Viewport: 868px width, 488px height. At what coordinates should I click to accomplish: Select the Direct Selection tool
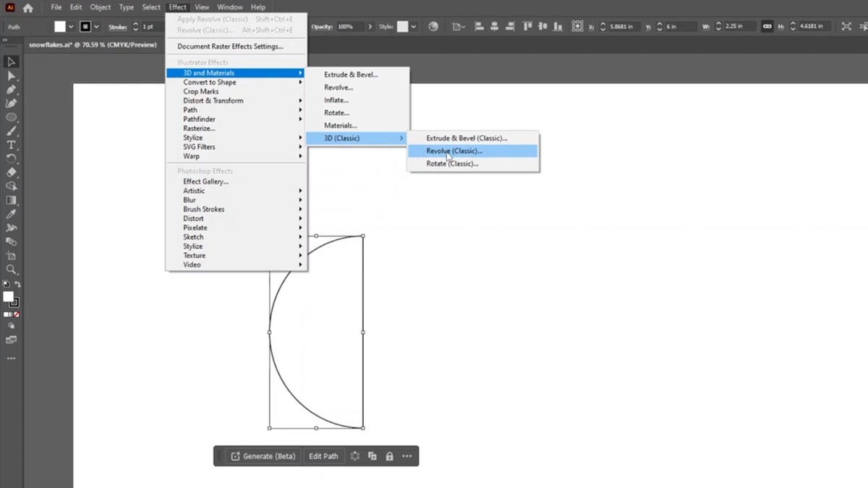pos(11,76)
